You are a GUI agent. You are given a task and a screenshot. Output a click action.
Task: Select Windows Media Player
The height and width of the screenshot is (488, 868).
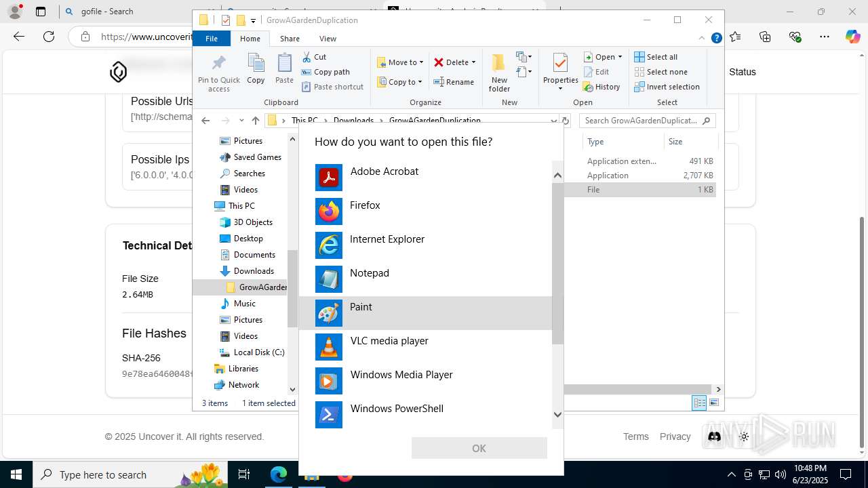pos(426,381)
